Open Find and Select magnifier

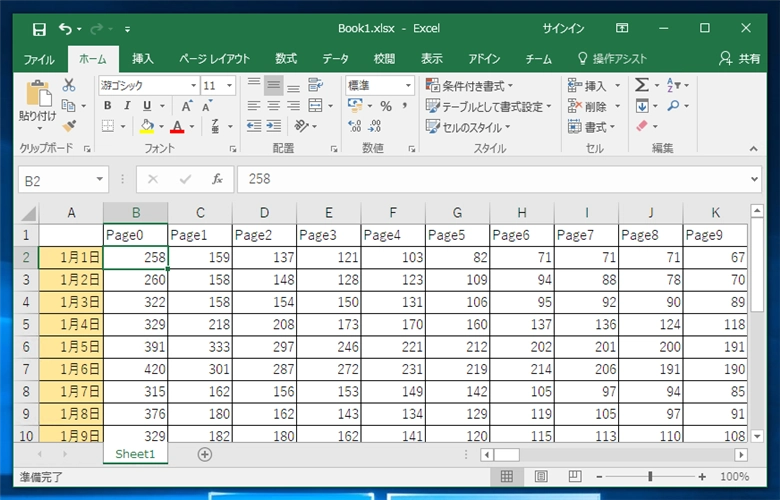tap(673, 105)
